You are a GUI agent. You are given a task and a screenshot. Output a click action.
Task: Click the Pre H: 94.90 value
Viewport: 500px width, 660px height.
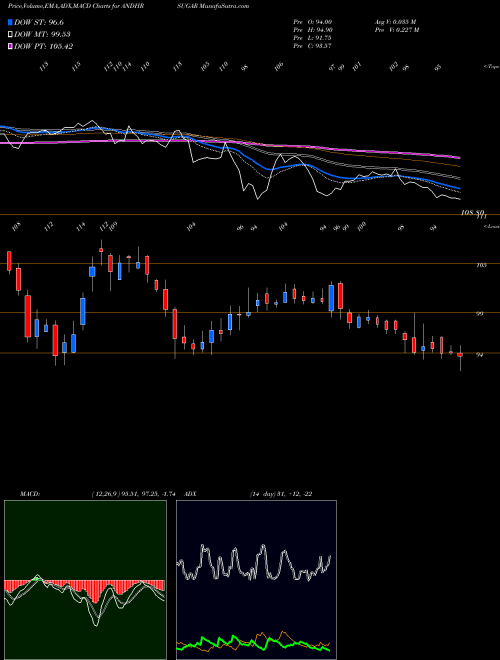(313, 29)
